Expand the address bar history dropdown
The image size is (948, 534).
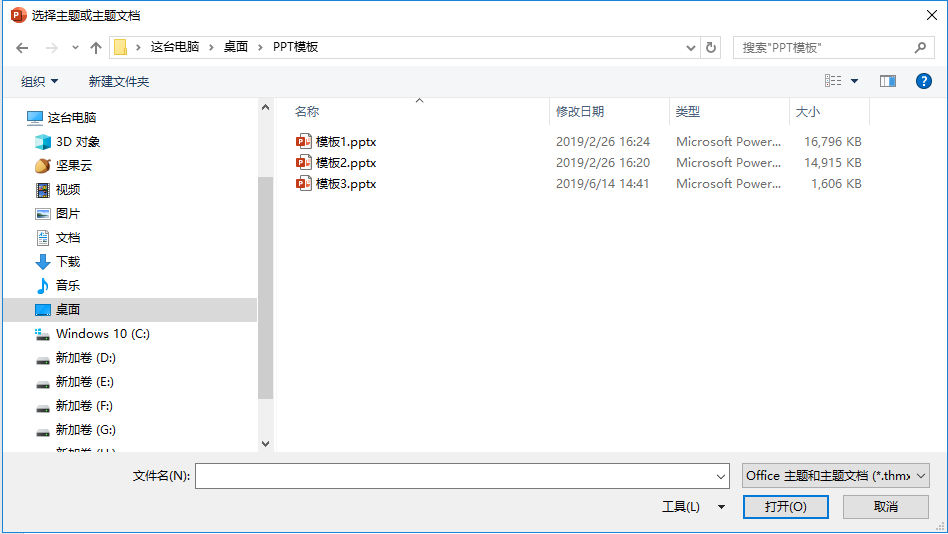pyautogui.click(x=690, y=48)
